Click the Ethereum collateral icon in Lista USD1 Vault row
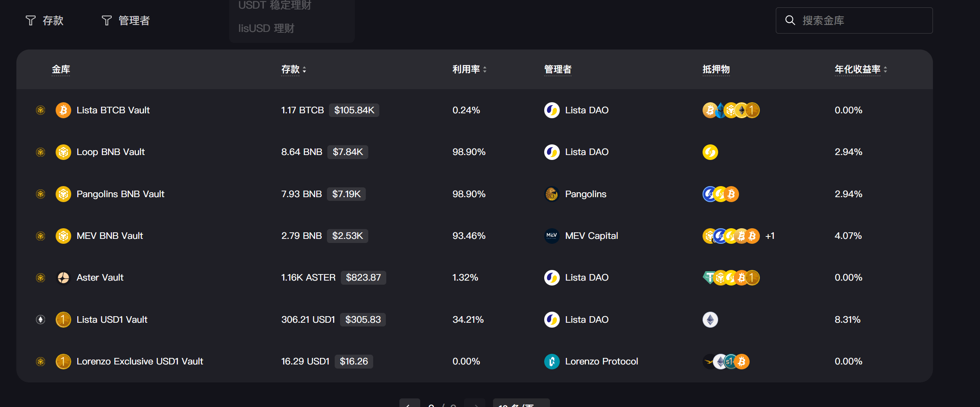Image resolution: width=980 pixels, height=407 pixels. click(710, 319)
